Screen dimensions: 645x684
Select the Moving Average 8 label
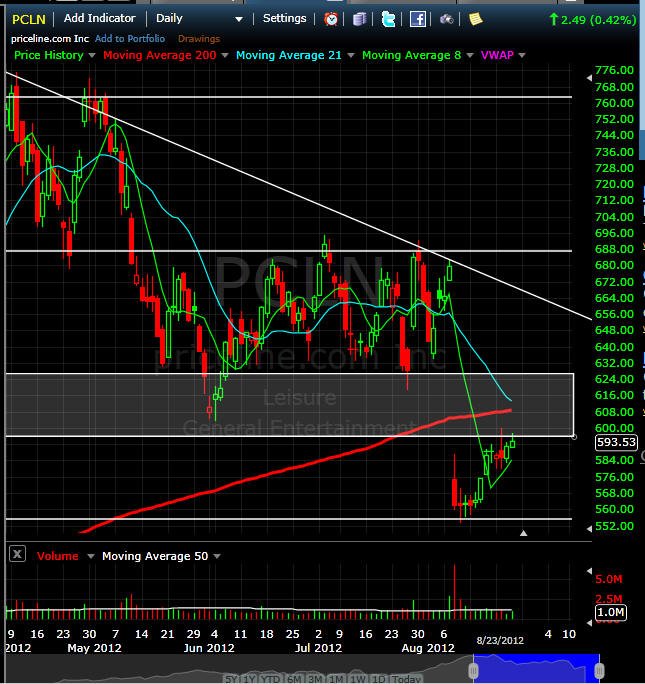point(411,55)
